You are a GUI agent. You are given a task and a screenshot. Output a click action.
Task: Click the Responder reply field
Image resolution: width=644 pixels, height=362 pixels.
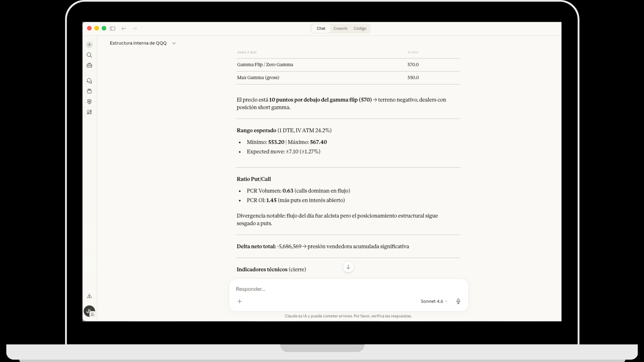coord(302,289)
